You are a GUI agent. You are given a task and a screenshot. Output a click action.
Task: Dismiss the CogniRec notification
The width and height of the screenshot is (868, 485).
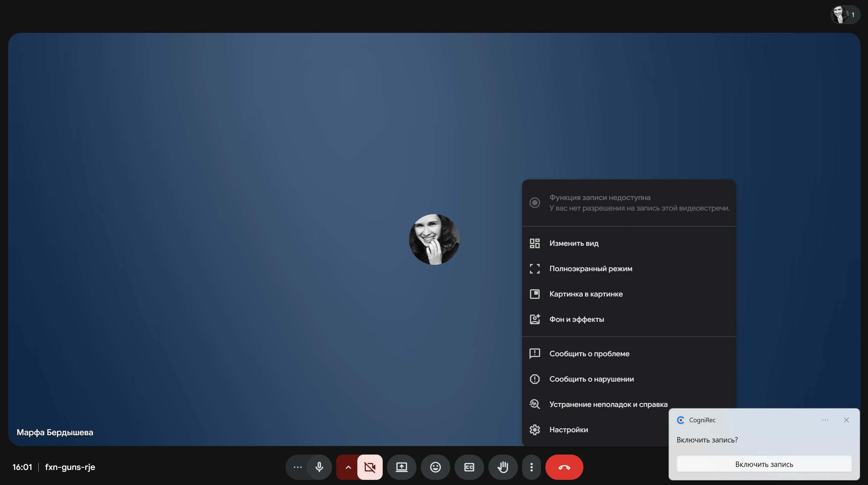click(847, 420)
